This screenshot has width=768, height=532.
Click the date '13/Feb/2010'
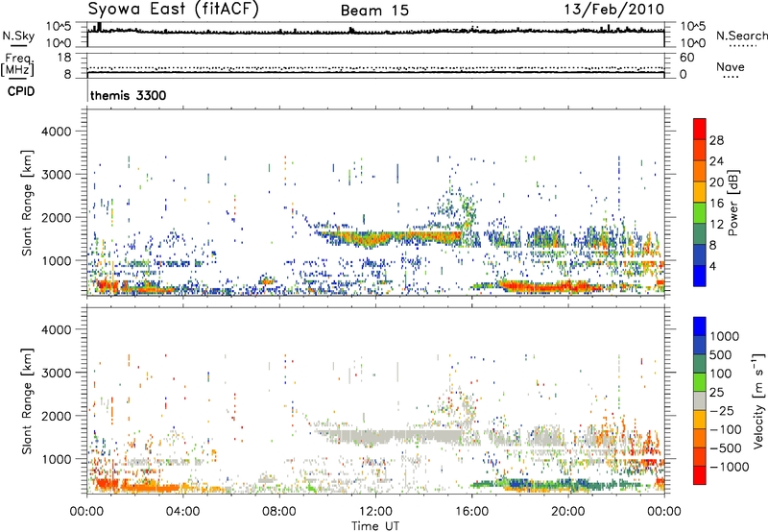click(614, 9)
